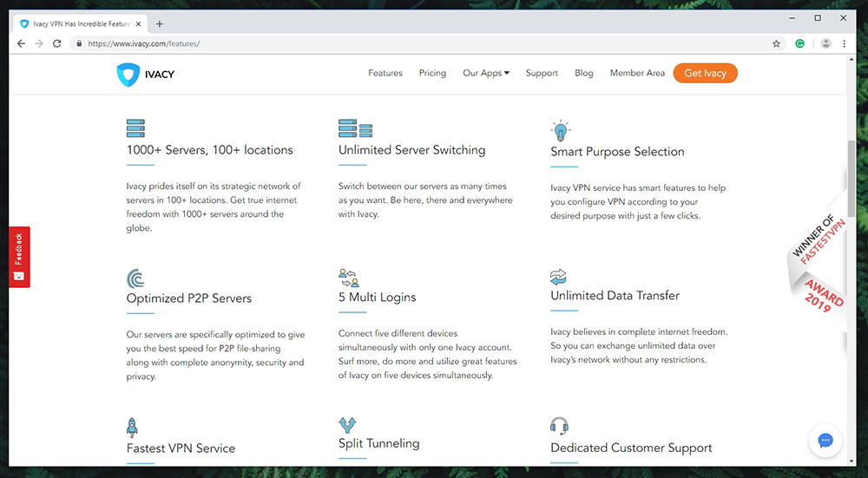Open the Support nav link
868x478 pixels.
542,73
